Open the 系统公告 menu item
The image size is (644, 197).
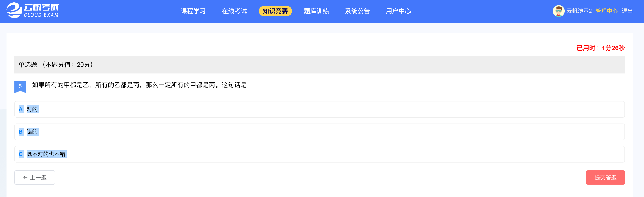point(358,11)
